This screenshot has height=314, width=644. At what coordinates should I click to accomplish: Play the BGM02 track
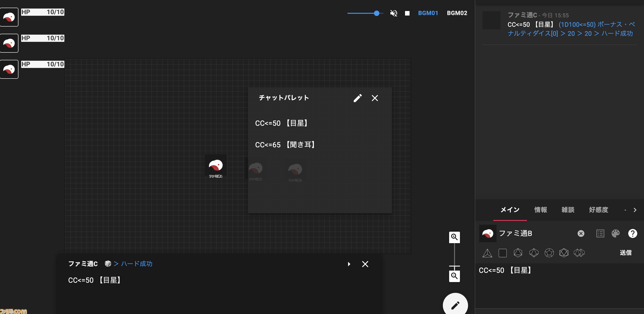click(x=457, y=13)
